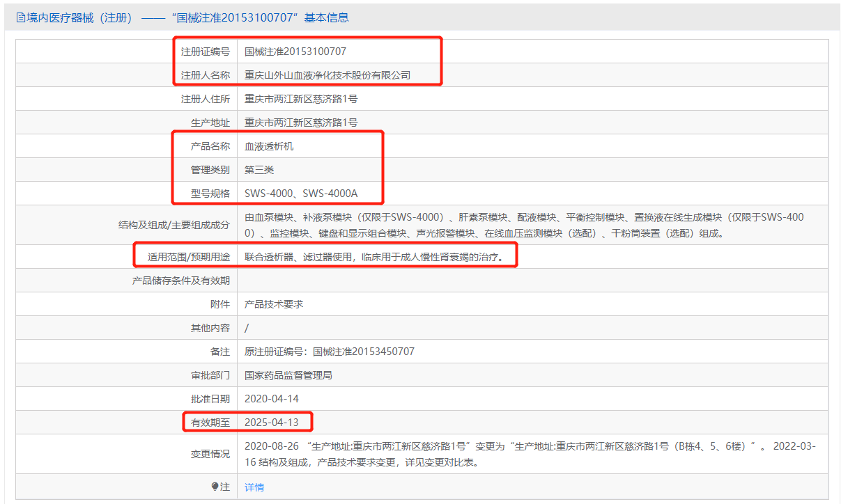Select the 附件 label
The height and width of the screenshot is (504, 848).
tap(220, 304)
